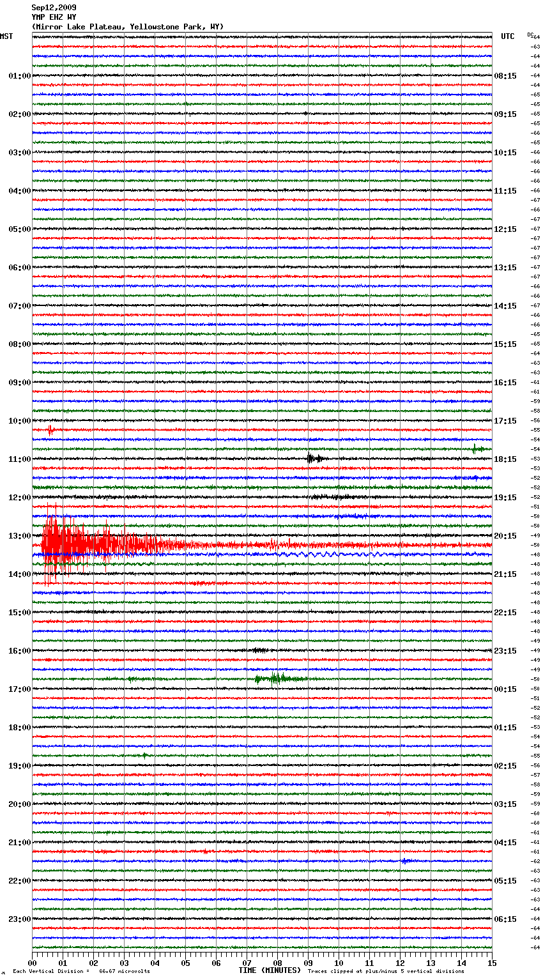Select the 01:00 MST time label
This screenshot has height=980, width=543.
coord(20,76)
